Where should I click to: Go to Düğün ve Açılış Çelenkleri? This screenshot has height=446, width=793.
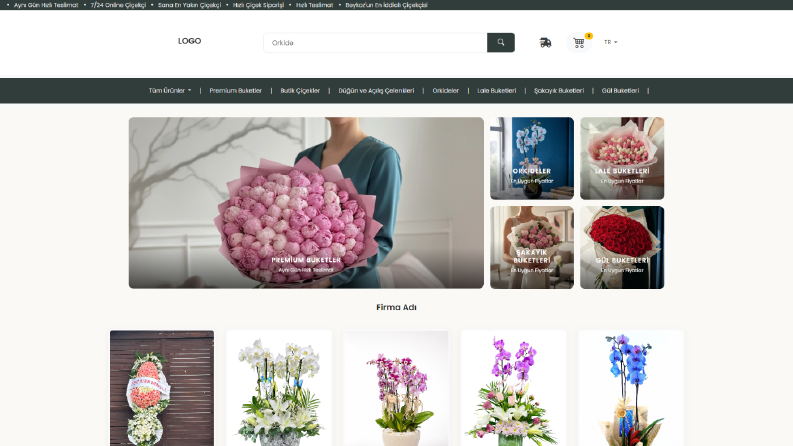tap(376, 91)
